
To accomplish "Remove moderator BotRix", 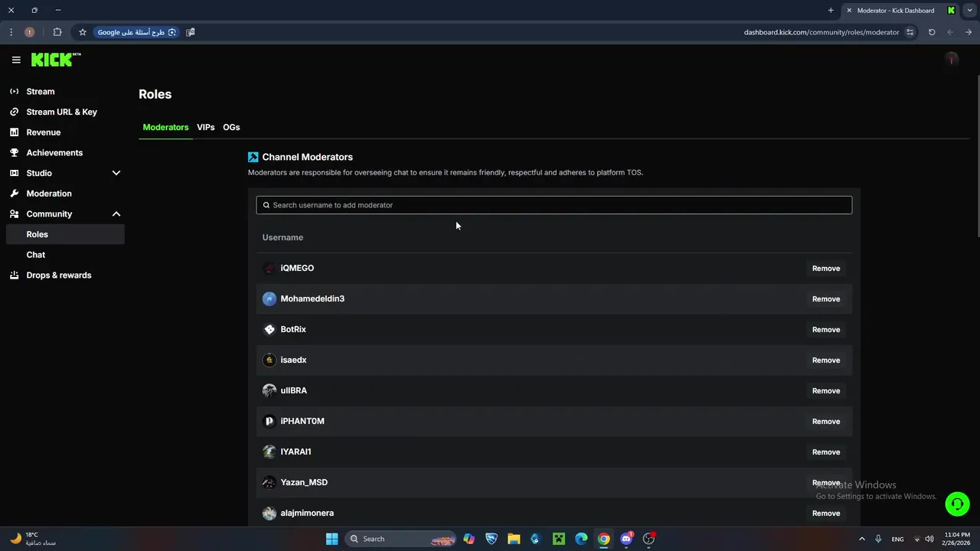I will [x=826, y=330].
